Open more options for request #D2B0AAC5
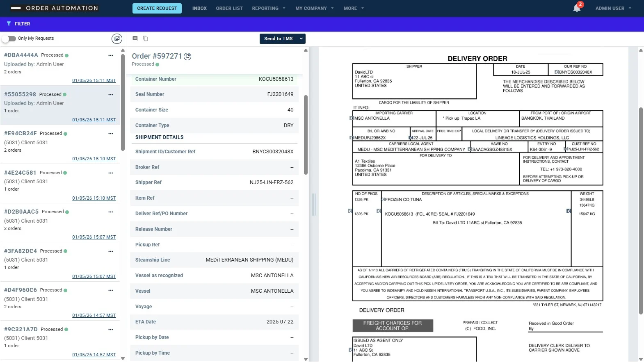The image size is (644, 362). coord(110,212)
